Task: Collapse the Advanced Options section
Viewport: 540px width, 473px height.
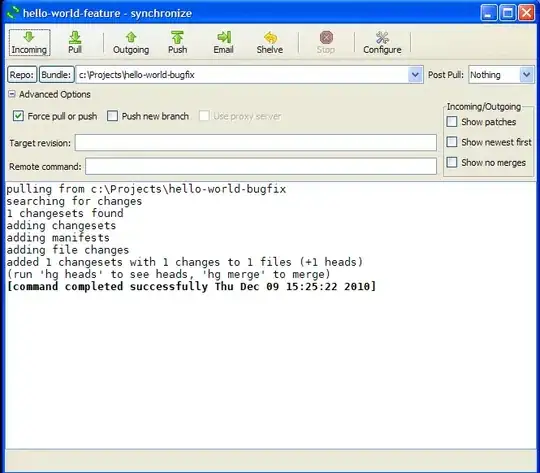Action: click(x=12, y=94)
